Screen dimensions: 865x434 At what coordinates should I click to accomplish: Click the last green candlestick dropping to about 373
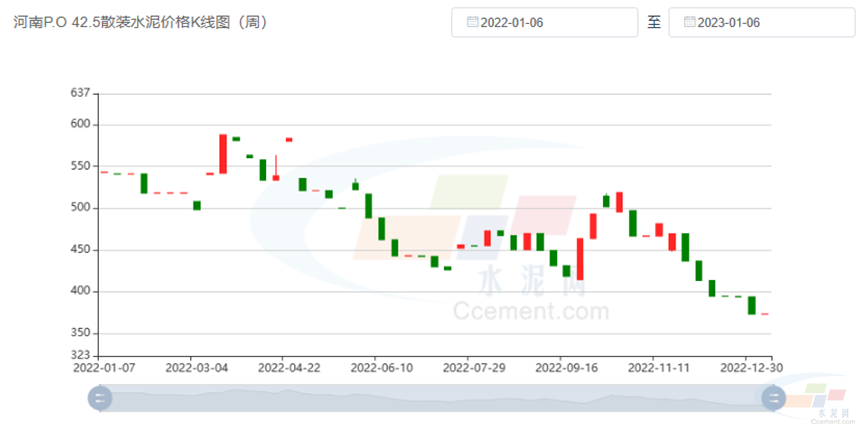point(751,306)
